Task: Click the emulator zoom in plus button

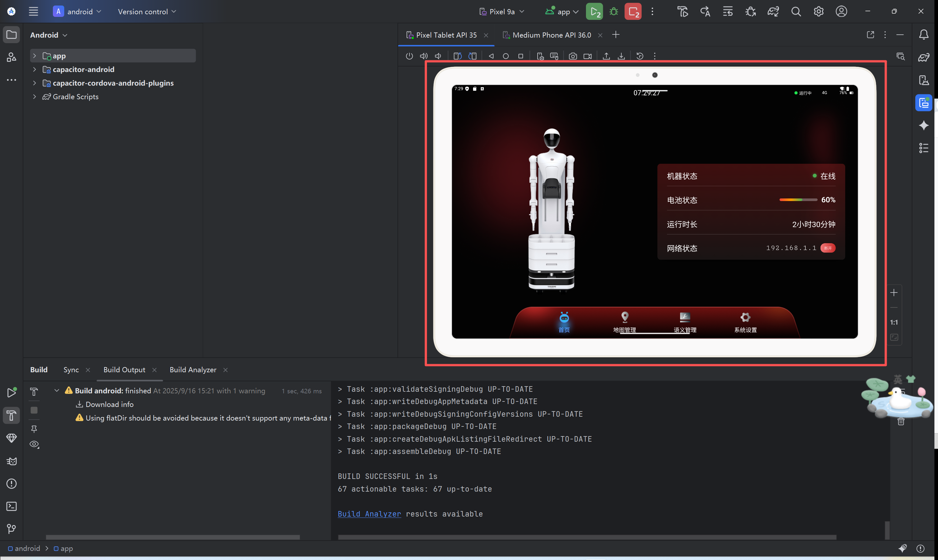Action: (894, 293)
